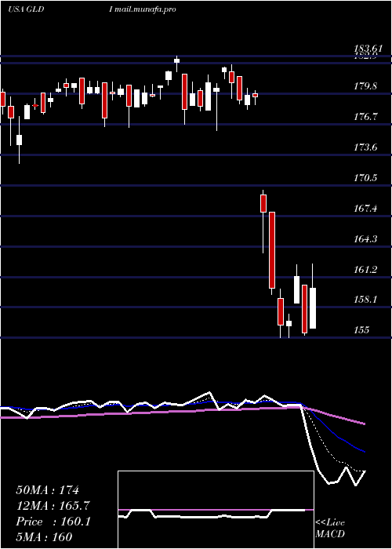Click the 155 price axis label
Image resolution: width=392 pixels, height=549 pixels.
361,330
